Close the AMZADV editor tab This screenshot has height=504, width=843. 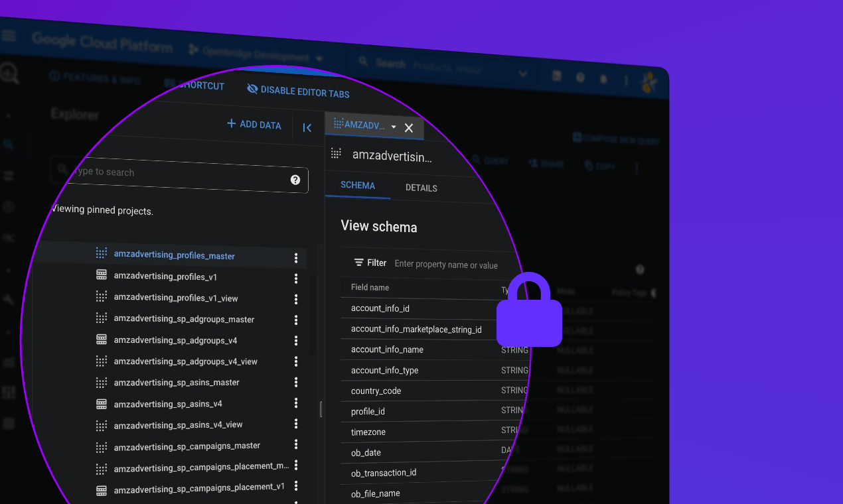click(x=409, y=128)
